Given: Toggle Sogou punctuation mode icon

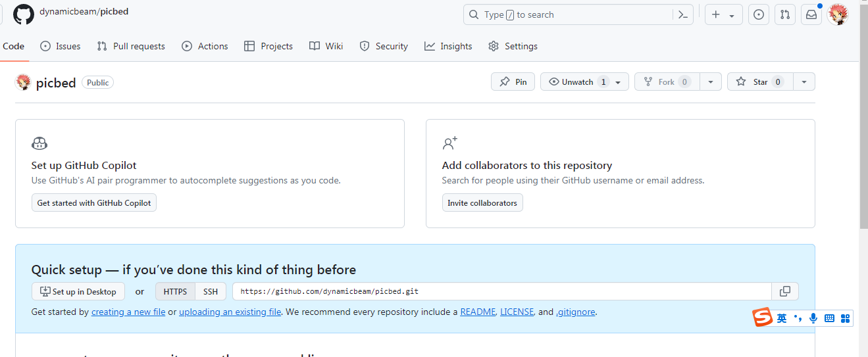Looking at the screenshot, I should (798, 318).
